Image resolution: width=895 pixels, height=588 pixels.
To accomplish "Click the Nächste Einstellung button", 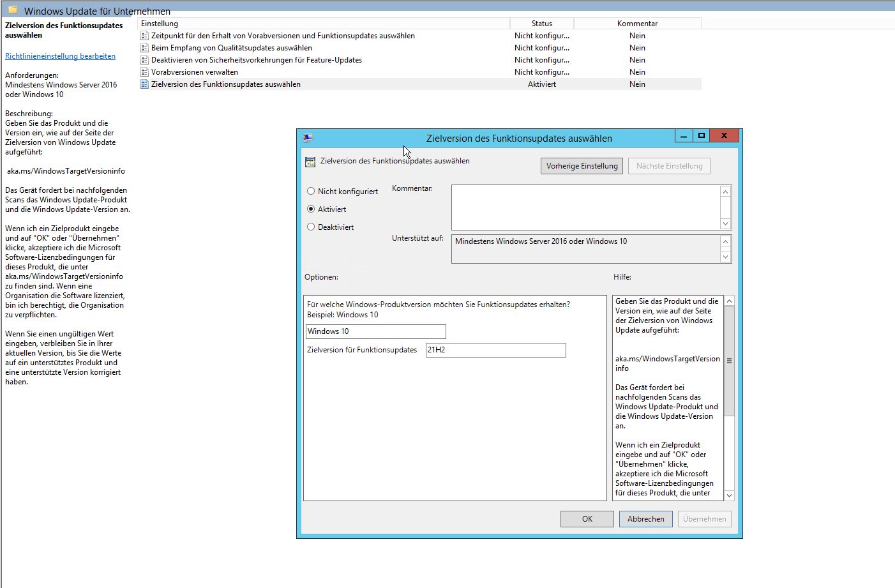I will pyautogui.click(x=669, y=166).
